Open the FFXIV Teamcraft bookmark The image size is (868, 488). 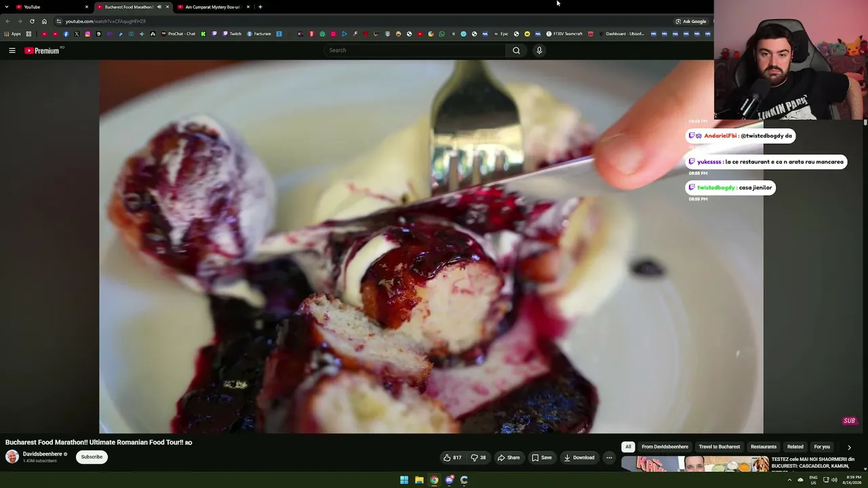pyautogui.click(x=564, y=34)
